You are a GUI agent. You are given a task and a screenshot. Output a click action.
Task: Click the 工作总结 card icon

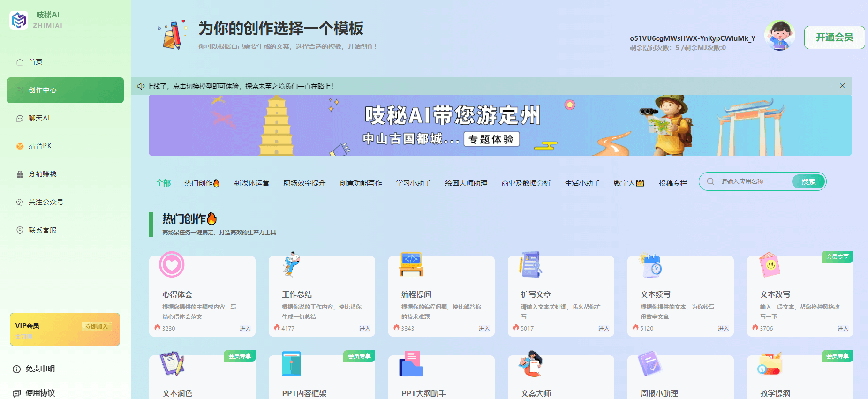pyautogui.click(x=291, y=264)
